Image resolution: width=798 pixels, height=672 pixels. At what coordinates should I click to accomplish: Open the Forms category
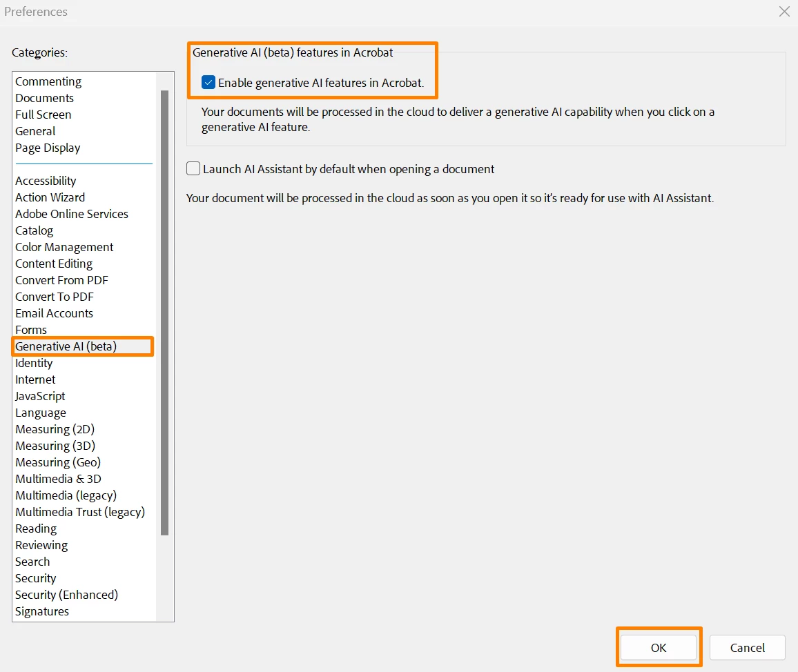(31, 330)
